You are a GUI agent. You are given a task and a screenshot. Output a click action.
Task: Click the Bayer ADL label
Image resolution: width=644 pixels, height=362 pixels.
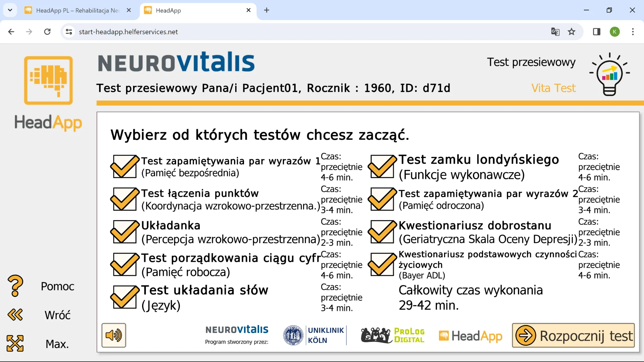coord(422,275)
